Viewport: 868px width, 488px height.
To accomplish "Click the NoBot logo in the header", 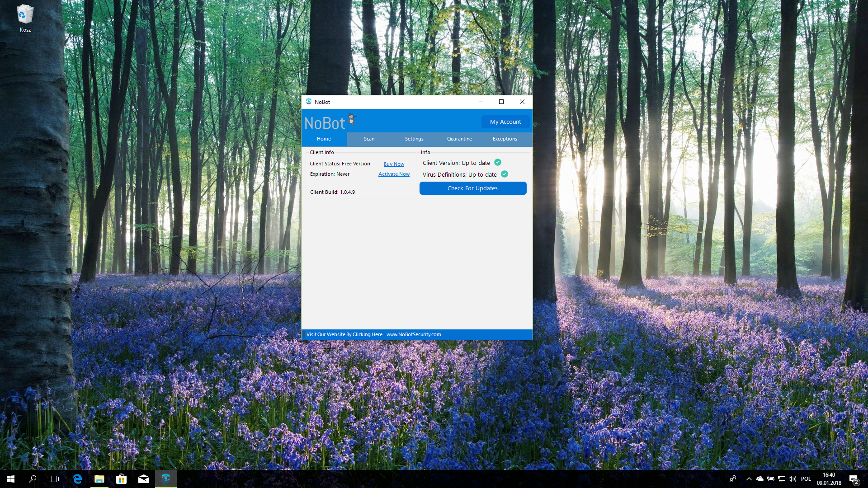I will [330, 122].
